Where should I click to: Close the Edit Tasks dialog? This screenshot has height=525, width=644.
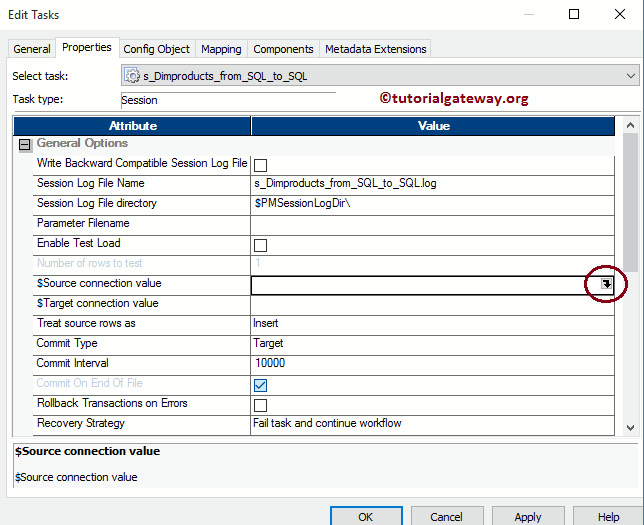620,14
